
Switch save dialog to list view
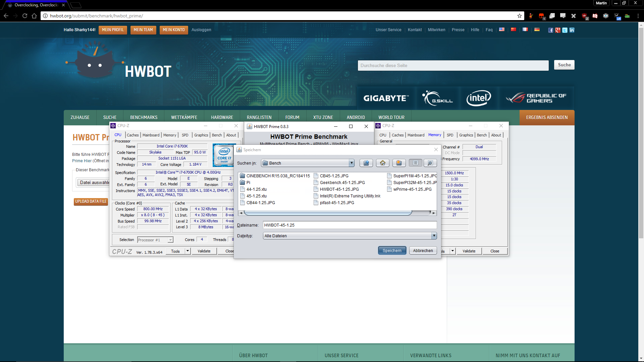pyautogui.click(x=416, y=163)
